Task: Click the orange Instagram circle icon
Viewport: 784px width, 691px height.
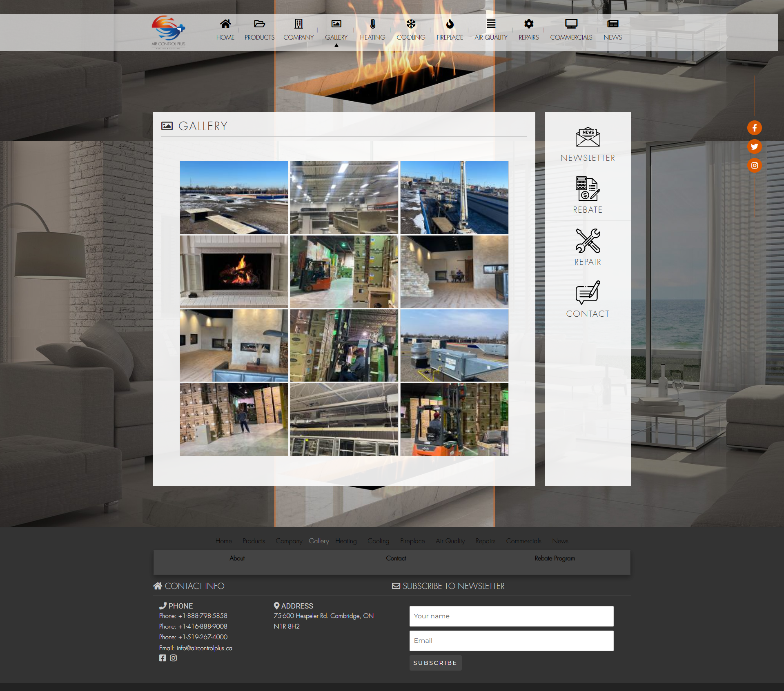Action: 754,165
